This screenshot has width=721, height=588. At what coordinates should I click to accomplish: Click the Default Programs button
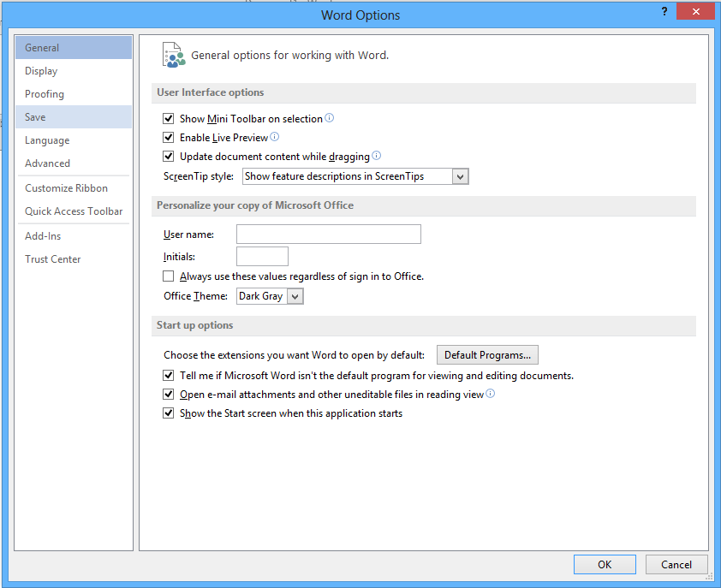[x=487, y=355]
